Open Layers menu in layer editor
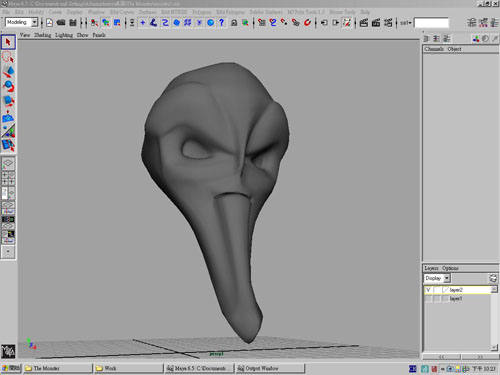Image resolution: width=500 pixels, height=375 pixels. pyautogui.click(x=431, y=268)
